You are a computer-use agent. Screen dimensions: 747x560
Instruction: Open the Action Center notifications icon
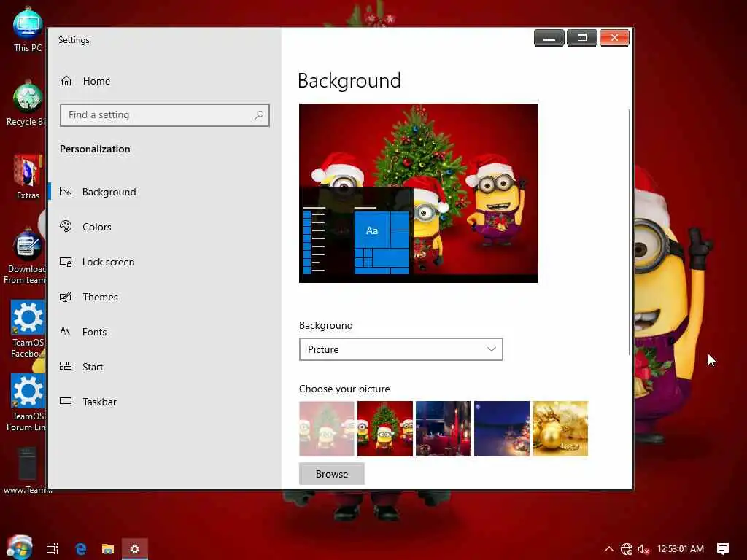coord(723,549)
